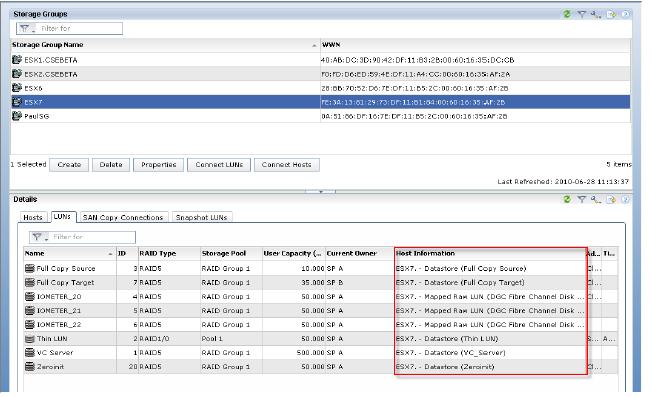Click the thin LUN icon beside Thin LUN
The image size is (652, 397).
(30, 339)
